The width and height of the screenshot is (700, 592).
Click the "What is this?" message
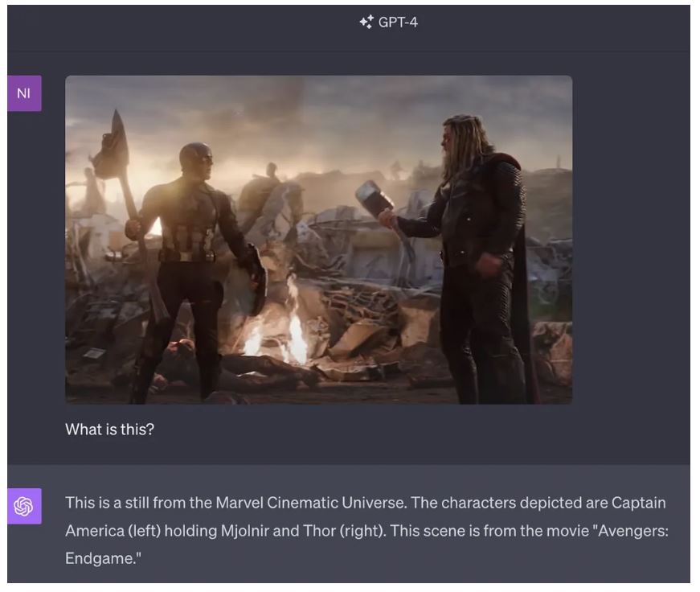point(110,430)
